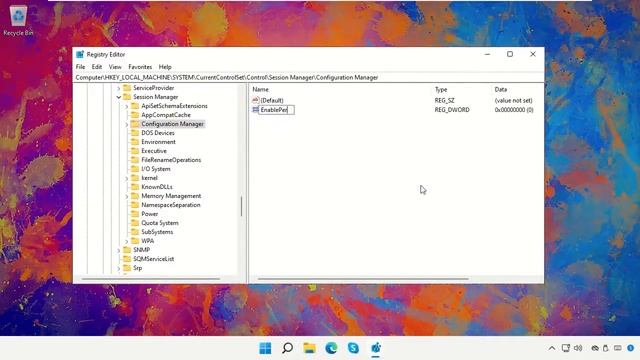This screenshot has height=360, width=640.
Task: Click the (Default) string value icon
Action: point(256,100)
